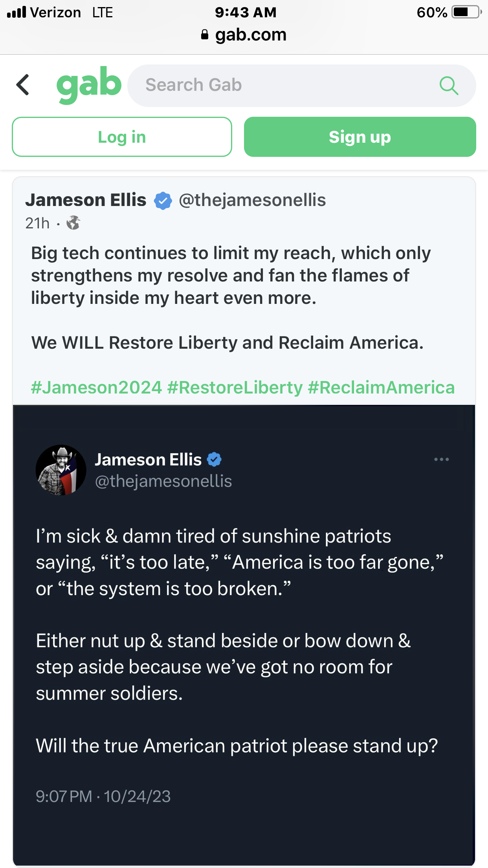Tap the search magnifier icon
488x868 pixels.
(449, 85)
